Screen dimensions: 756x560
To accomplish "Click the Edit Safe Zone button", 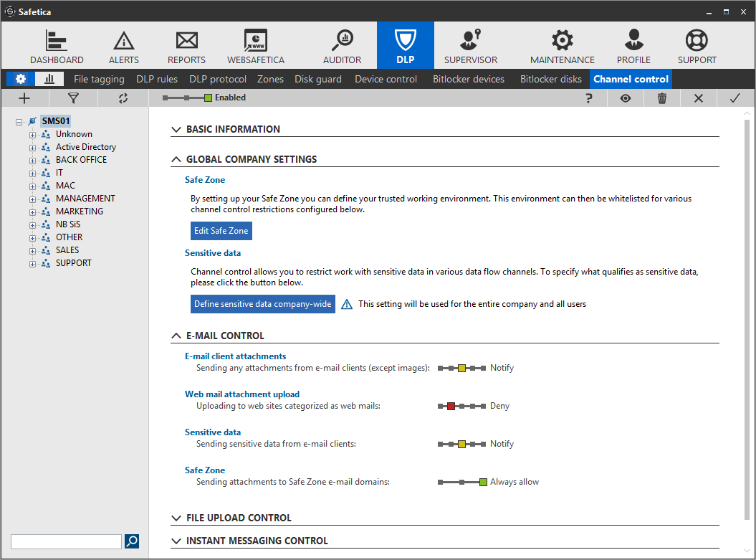I will click(x=221, y=231).
